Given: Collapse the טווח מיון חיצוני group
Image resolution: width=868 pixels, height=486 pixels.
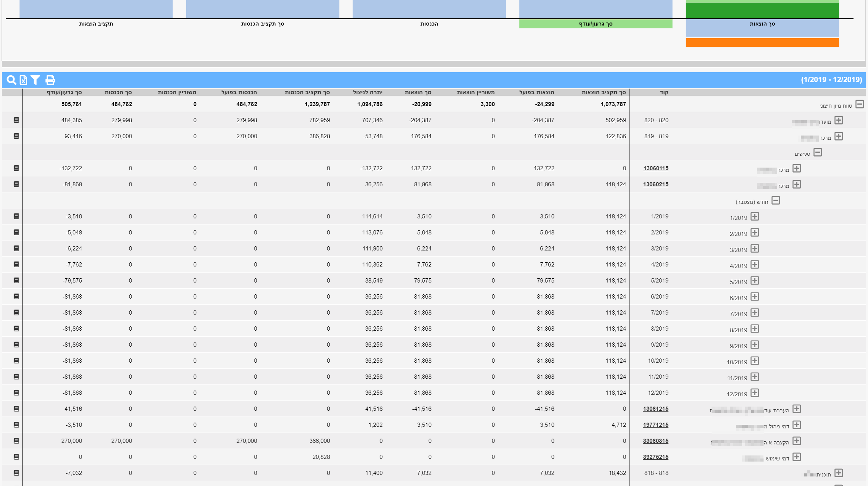Looking at the screenshot, I should (859, 104).
